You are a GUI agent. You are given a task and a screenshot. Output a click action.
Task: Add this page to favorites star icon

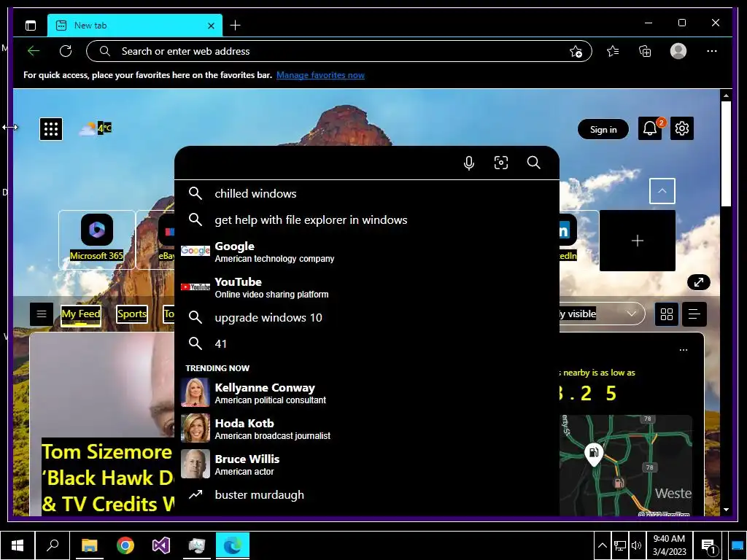point(576,52)
